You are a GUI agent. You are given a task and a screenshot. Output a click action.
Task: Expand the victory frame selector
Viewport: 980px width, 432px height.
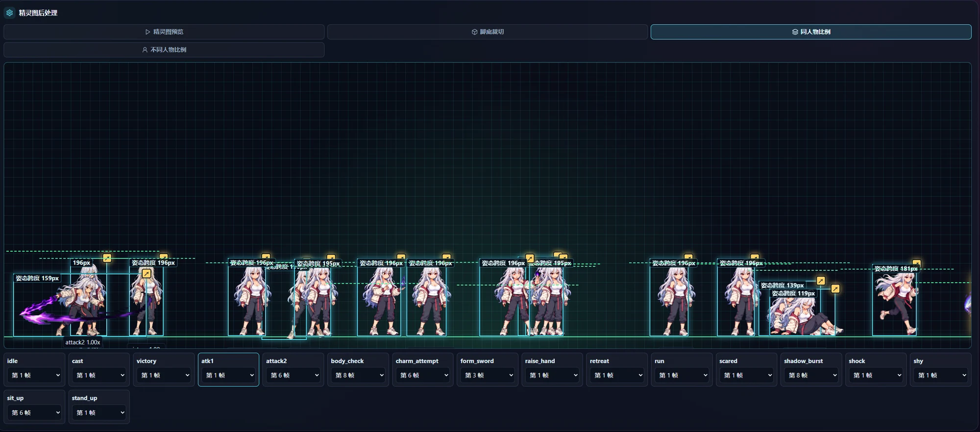164,375
